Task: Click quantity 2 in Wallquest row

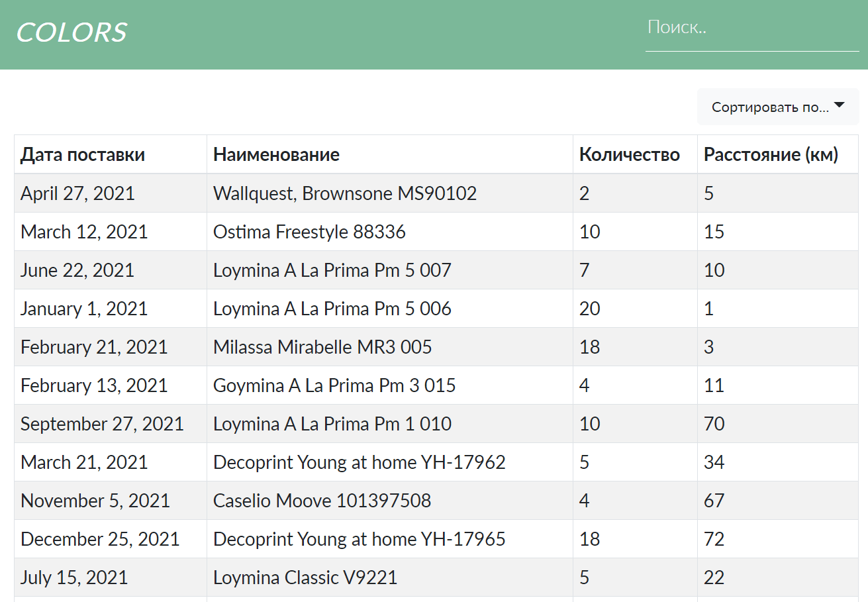Action: (x=636, y=193)
